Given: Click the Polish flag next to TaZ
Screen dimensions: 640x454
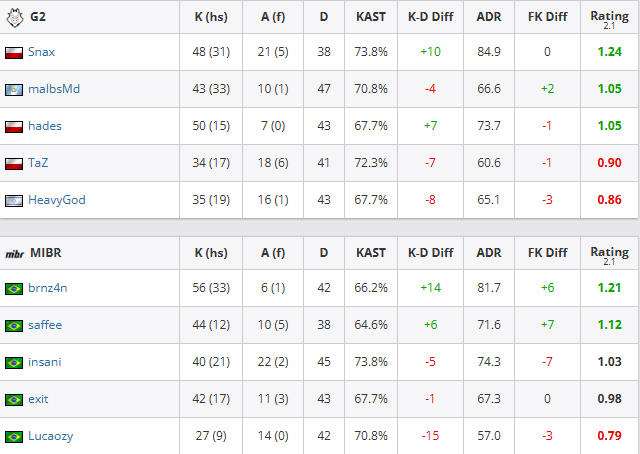Looking at the screenshot, I should 14,164.
